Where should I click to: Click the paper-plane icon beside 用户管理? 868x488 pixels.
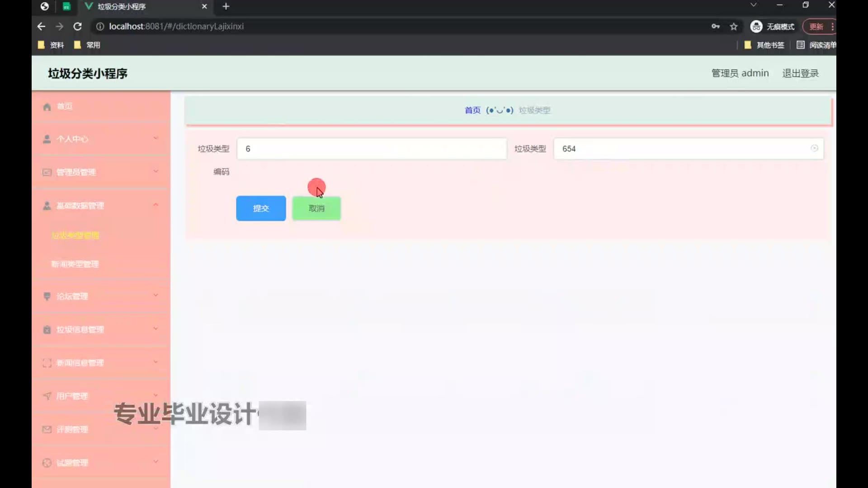(47, 396)
